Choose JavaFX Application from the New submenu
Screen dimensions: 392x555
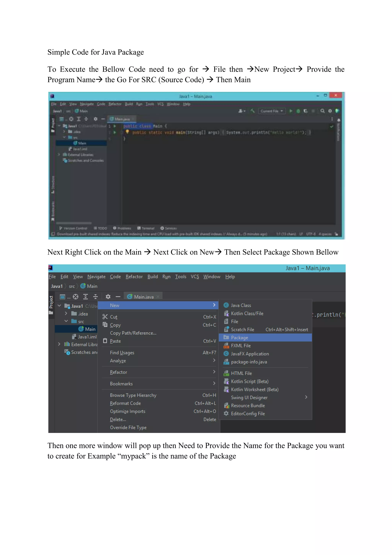pyautogui.click(x=265, y=354)
